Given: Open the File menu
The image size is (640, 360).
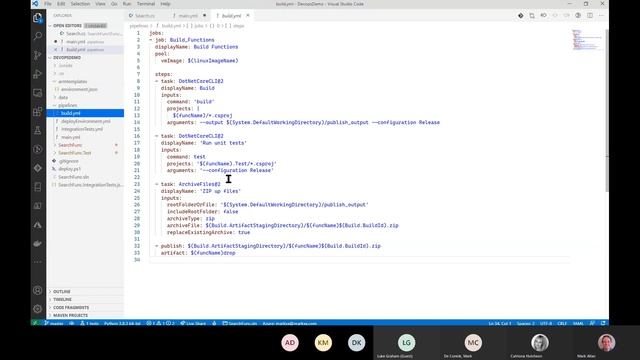Looking at the screenshot, I should (x=48, y=4).
